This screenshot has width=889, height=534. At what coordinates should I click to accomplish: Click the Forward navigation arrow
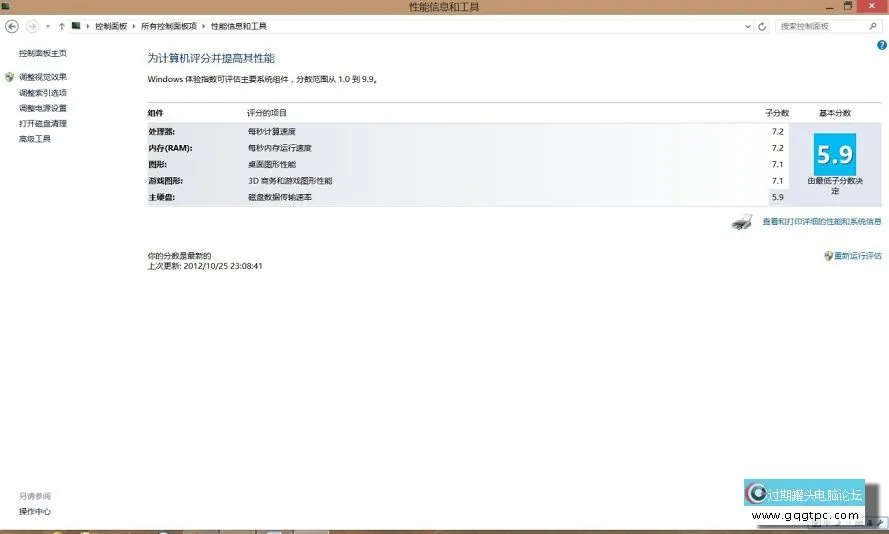(x=32, y=27)
